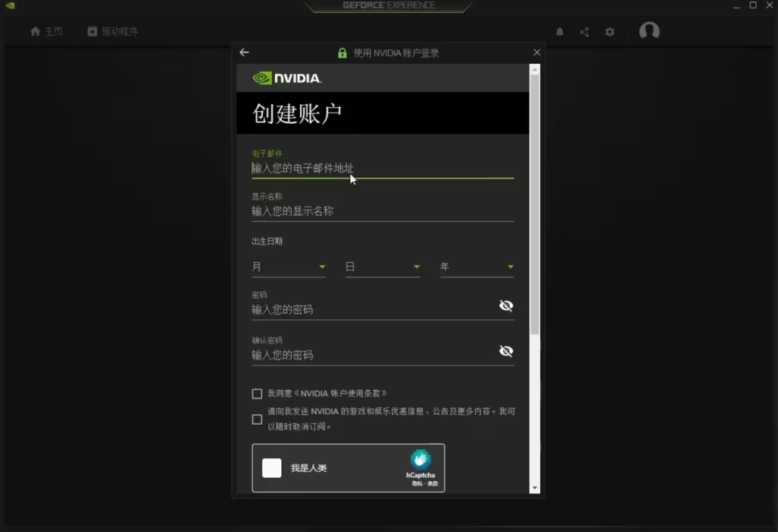Open the hCaptcha 隐私 privacy link

pyautogui.click(x=416, y=483)
